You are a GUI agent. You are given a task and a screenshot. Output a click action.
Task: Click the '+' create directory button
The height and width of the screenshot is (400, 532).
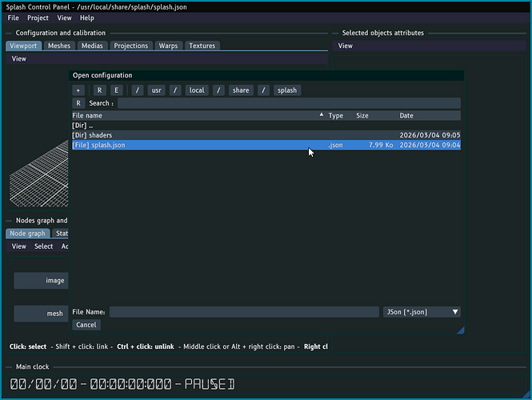tap(78, 90)
